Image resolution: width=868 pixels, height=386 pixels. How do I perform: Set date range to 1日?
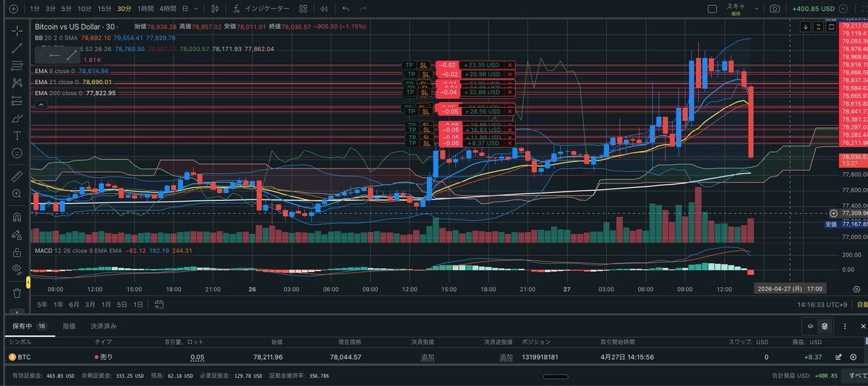[x=137, y=304]
